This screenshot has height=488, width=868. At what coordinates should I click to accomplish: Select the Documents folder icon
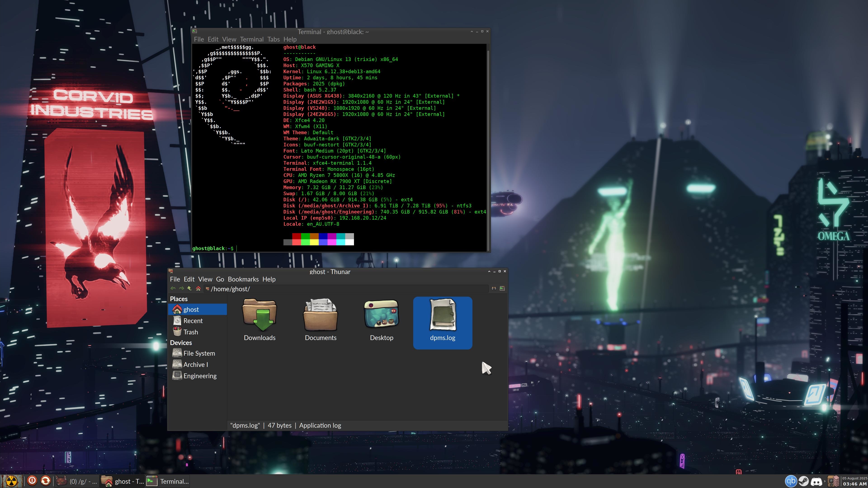[x=321, y=315]
